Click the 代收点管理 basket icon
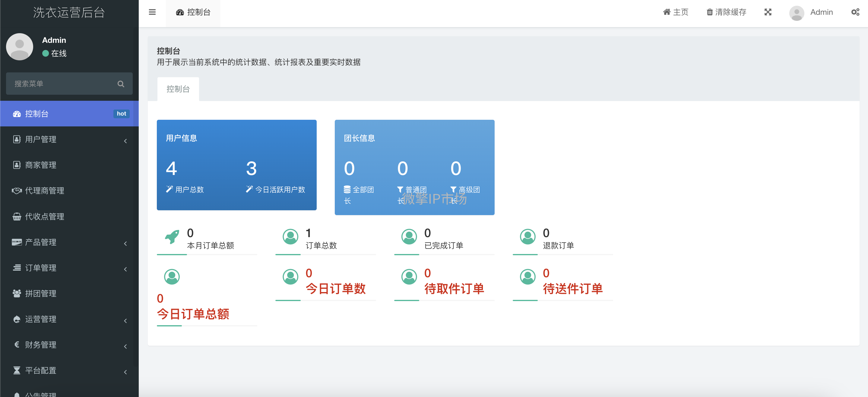 pyautogui.click(x=17, y=216)
